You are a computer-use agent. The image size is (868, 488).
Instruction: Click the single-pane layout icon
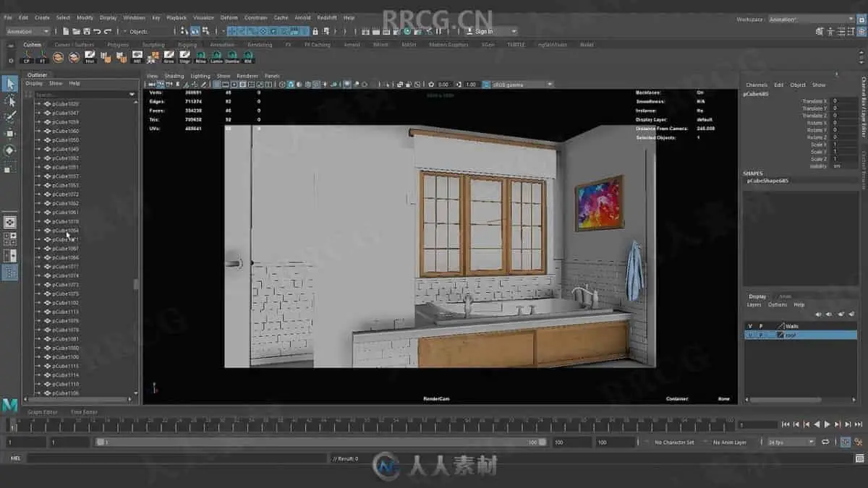[x=9, y=222]
